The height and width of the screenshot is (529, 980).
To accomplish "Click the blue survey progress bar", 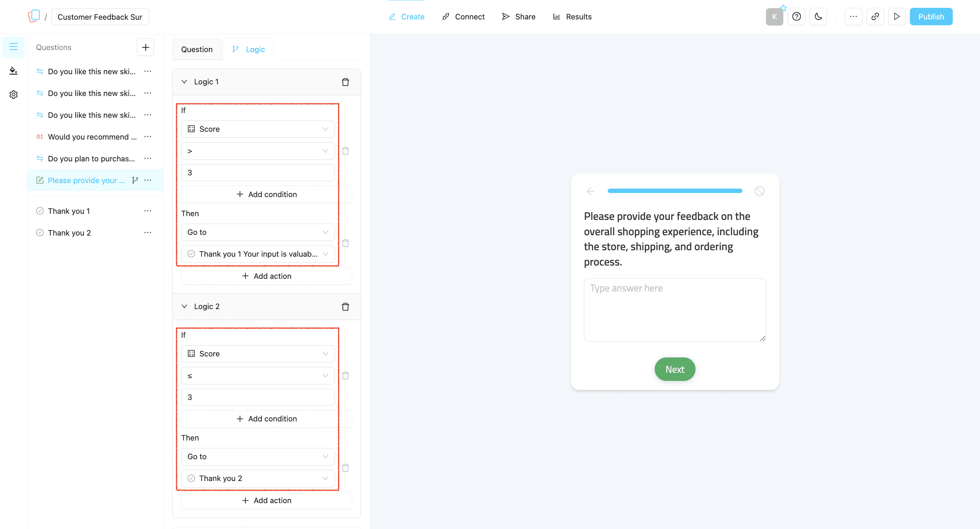I will click(x=674, y=191).
